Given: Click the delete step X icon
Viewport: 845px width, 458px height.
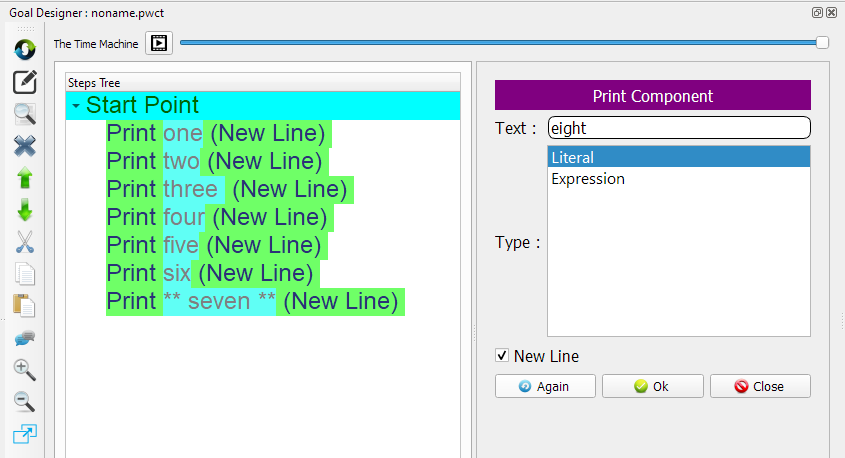Looking at the screenshot, I should (25, 146).
